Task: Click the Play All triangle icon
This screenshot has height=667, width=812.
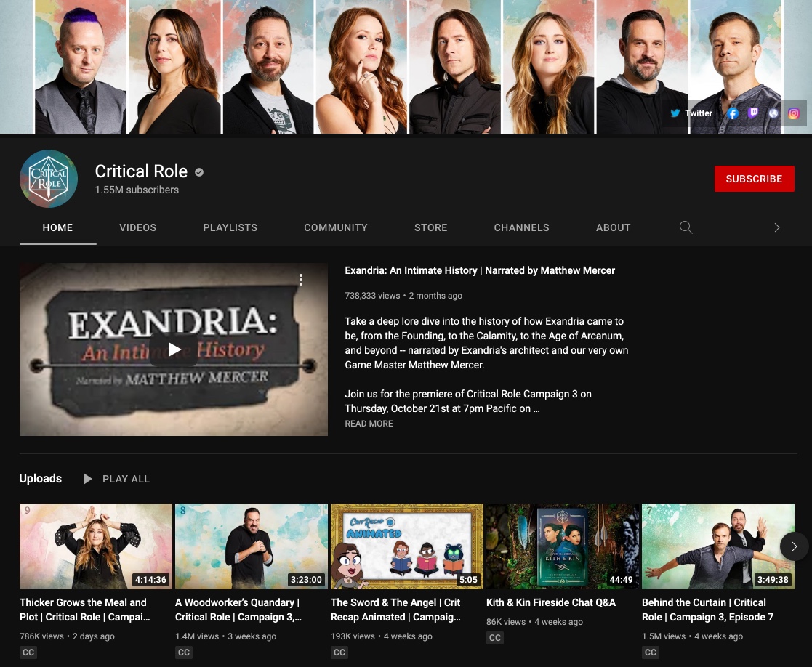Action: [x=87, y=479]
